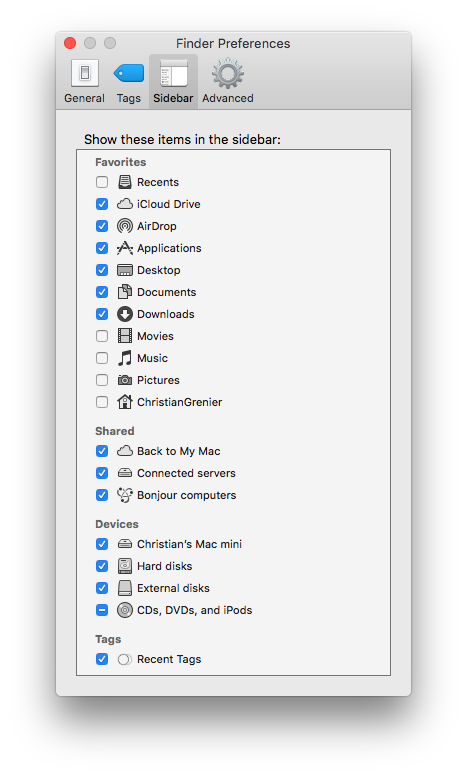Uncheck the Hard disks checkbox
467x776 pixels.
102,566
